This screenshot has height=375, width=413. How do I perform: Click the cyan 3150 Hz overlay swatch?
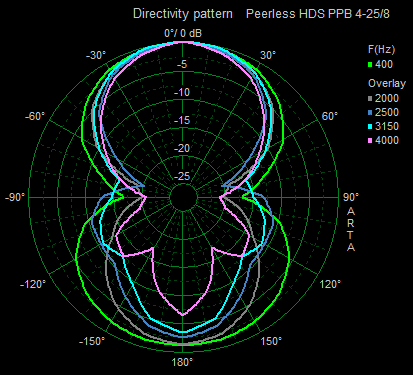click(370, 127)
